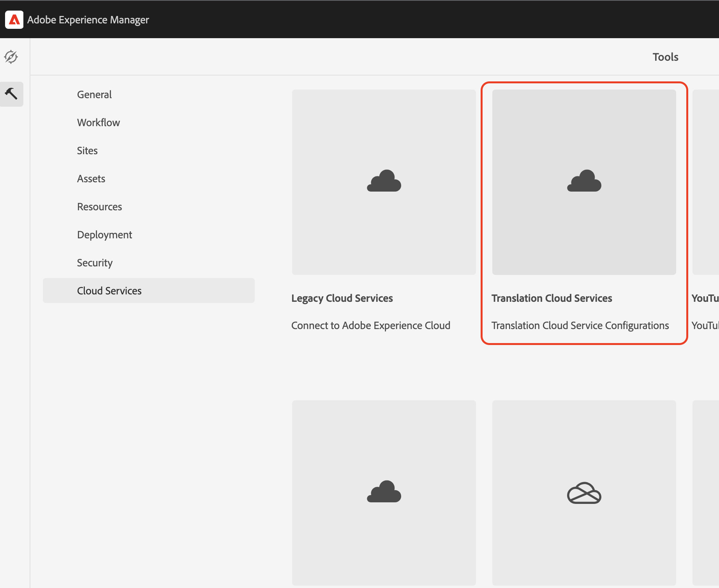
Task: Select Assets in the tools list
Action: coord(91,179)
